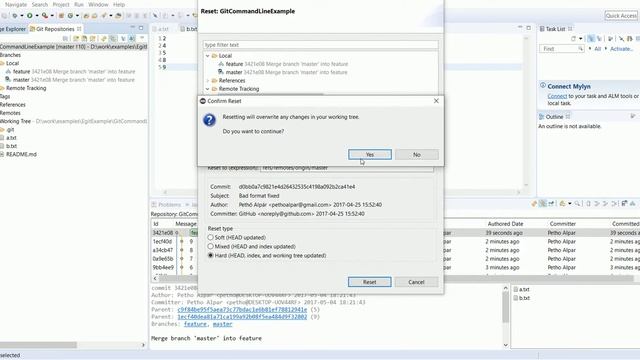640x360 pixels.
Task: Click the feature branch link in commit details
Action: click(x=195, y=324)
